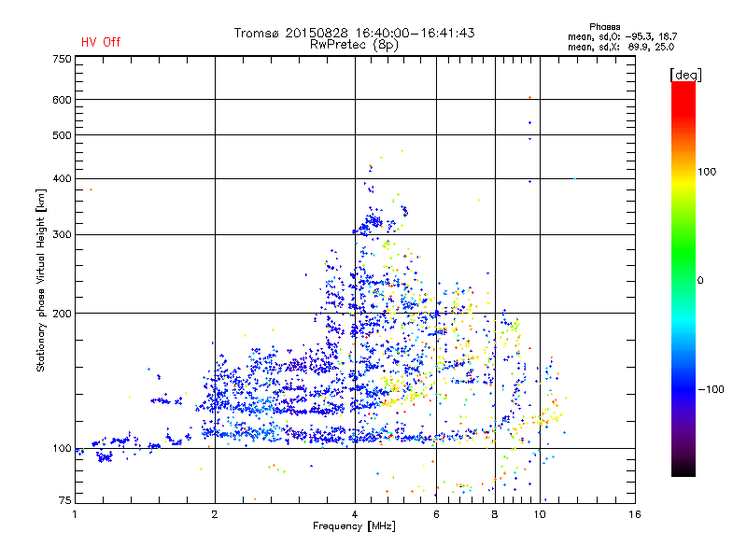Click the y-axis '75' tick label
This screenshot has height=560, width=747.
click(65, 500)
